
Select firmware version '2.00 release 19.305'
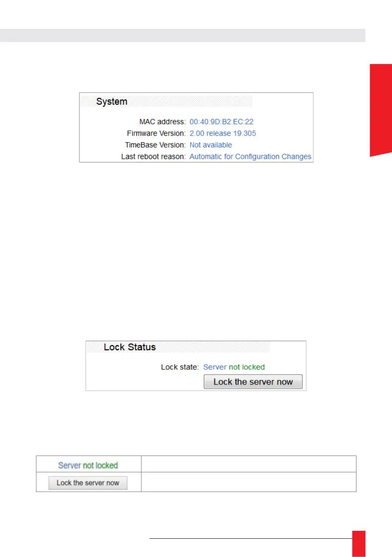222,133
